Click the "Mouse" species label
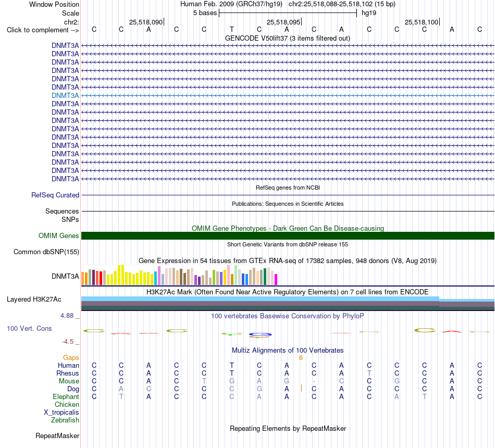495x448 pixels. point(69,381)
